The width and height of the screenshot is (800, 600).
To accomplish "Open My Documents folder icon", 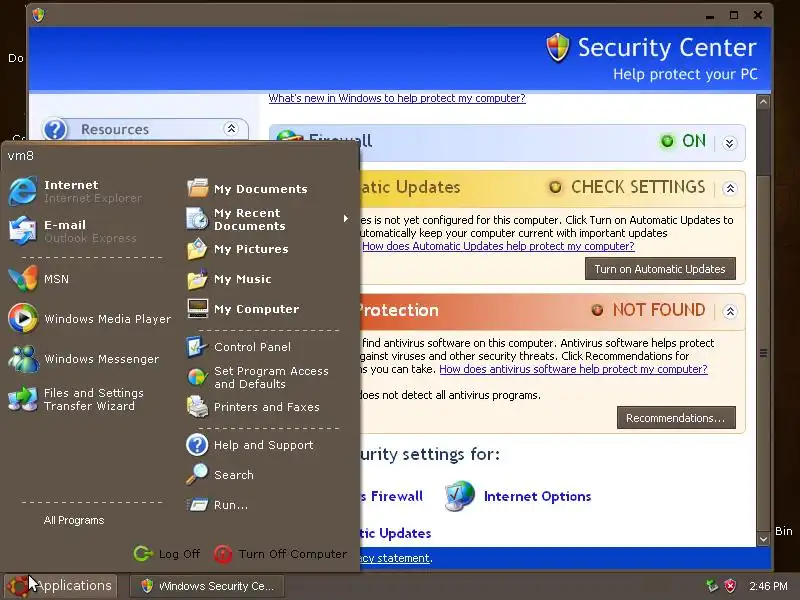I will tap(197, 188).
